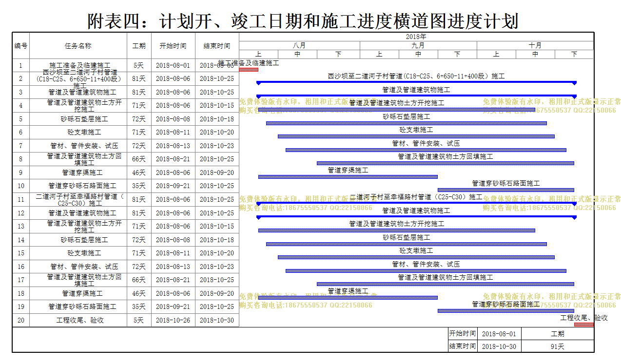The width and height of the screenshot is (621, 364).
Task: Click the Gantt label 二道河子村至幸福路村管道 above row 11's bar
Action: pyautogui.click(x=416, y=197)
